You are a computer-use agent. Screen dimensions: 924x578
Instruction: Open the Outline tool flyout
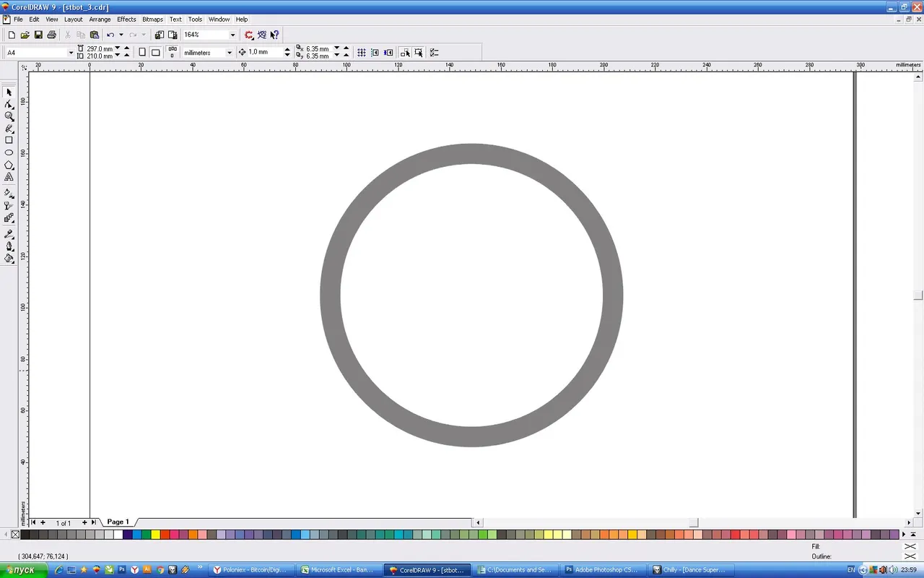coord(9,246)
